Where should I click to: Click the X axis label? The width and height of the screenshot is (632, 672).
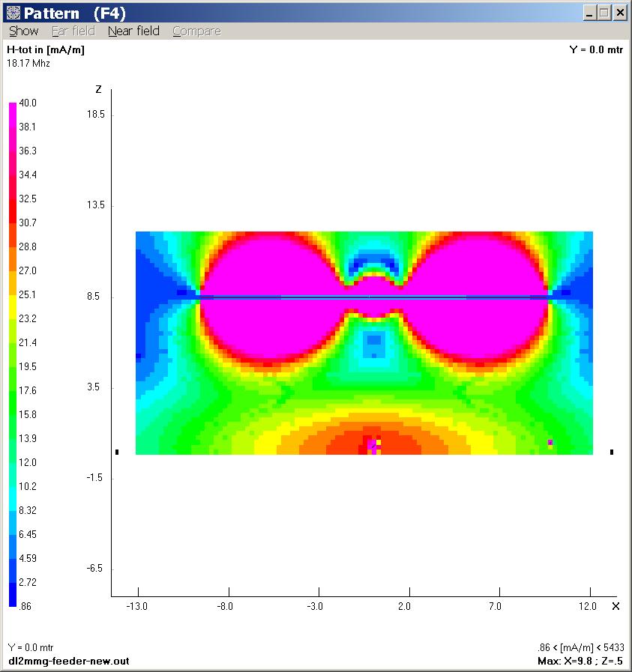coord(616,606)
